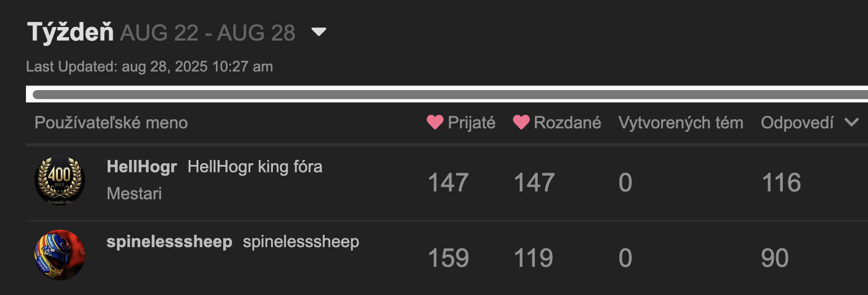Sort by Používateľské meno column
868x295 pixels.
click(111, 123)
